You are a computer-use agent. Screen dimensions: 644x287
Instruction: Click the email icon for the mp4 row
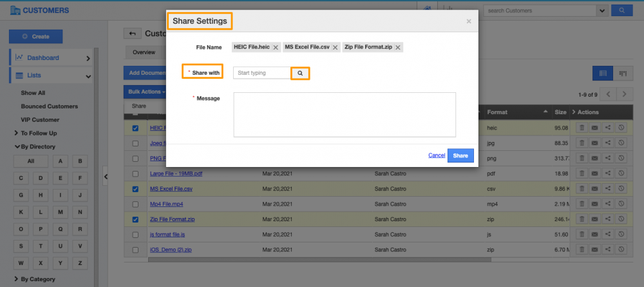594,204
